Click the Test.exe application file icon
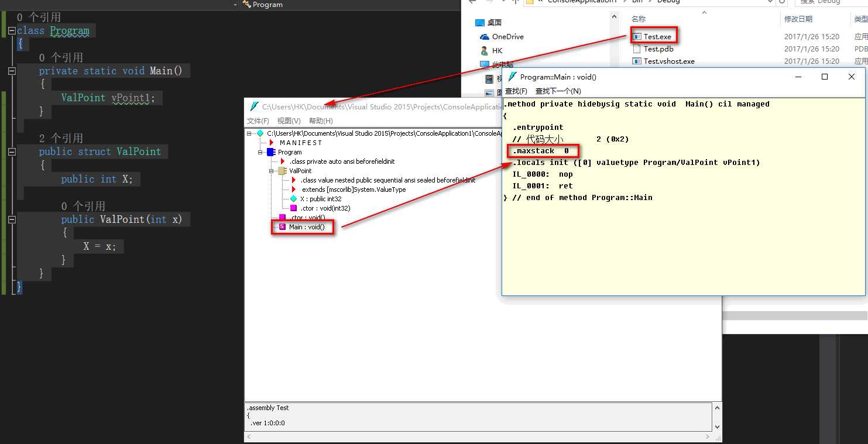868x444 pixels. [x=637, y=37]
